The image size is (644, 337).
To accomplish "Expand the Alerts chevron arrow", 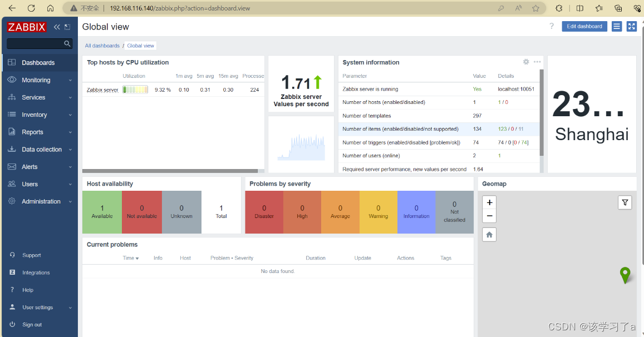I will (70, 167).
